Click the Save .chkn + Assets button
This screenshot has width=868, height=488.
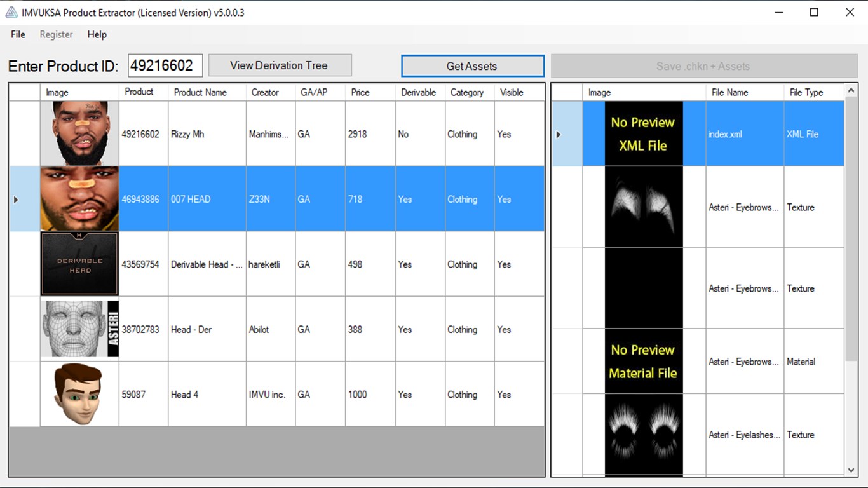[x=703, y=66]
